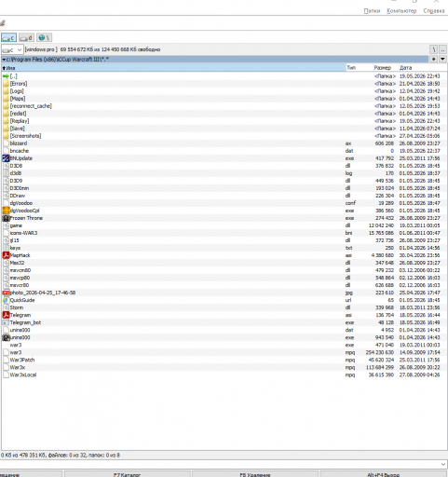
Task: Click the QuickGuide url icon
Action: click(6, 300)
